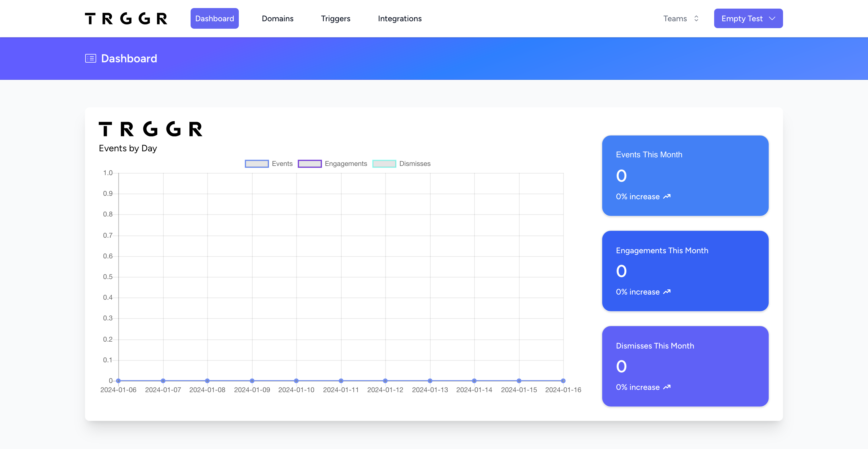868x449 pixels.
Task: Click the Engagements card 0% increase text
Action: [x=638, y=292]
